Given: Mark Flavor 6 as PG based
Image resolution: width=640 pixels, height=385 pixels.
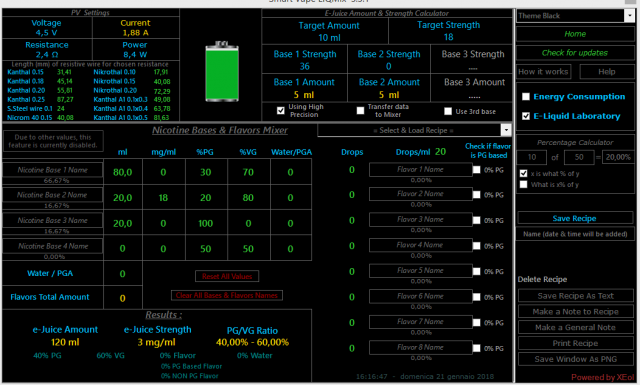Looking at the screenshot, I should click(x=476, y=297).
